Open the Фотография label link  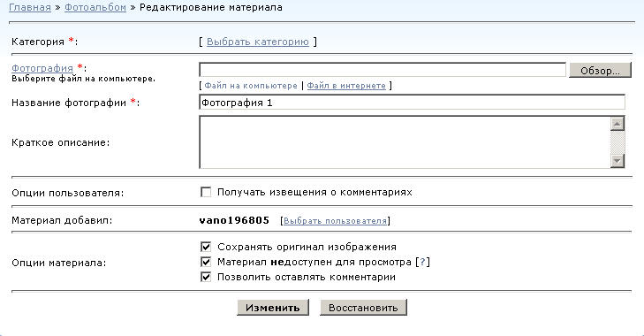(x=42, y=68)
